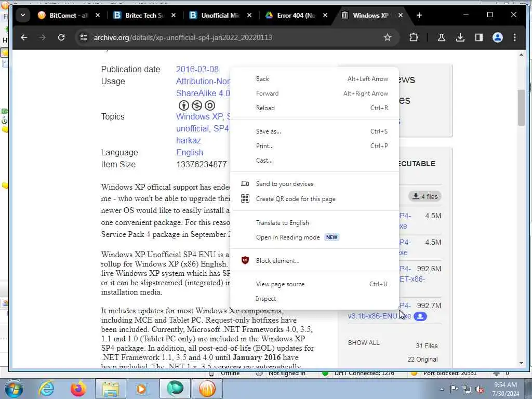The height and width of the screenshot is (399, 532).
Task: Switch to the BitComet tab
Action: (68, 15)
